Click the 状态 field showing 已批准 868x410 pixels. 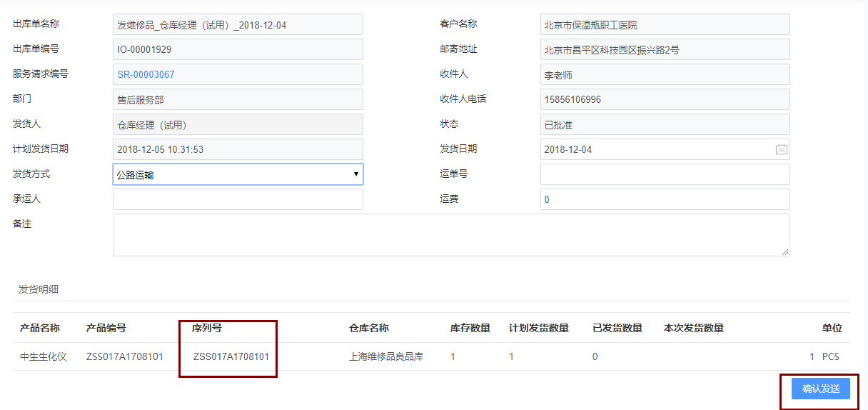665,124
